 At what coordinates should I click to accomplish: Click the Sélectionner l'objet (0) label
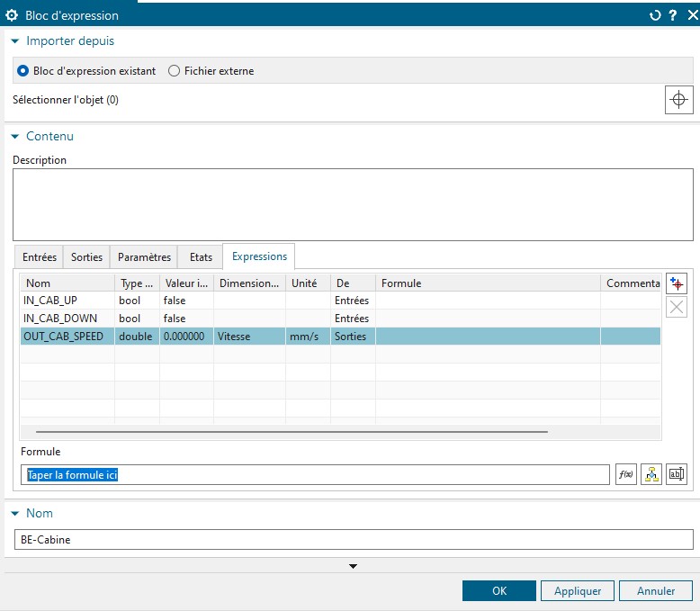(x=66, y=100)
